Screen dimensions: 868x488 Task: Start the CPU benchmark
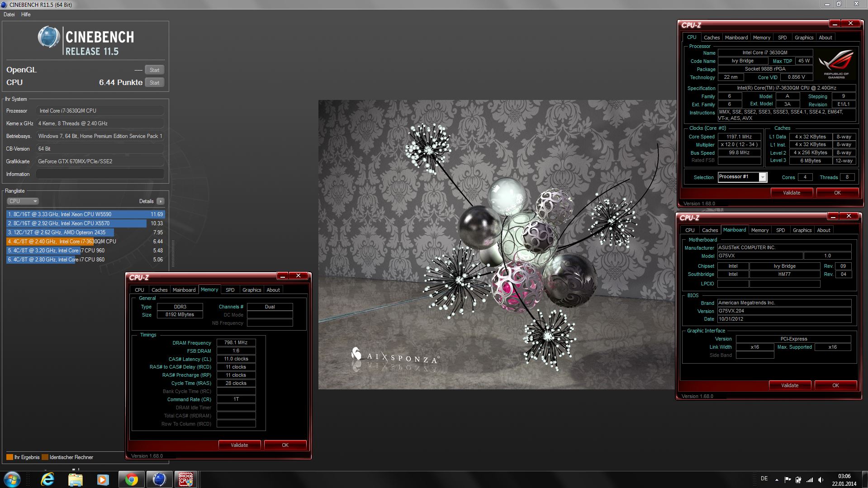click(154, 83)
